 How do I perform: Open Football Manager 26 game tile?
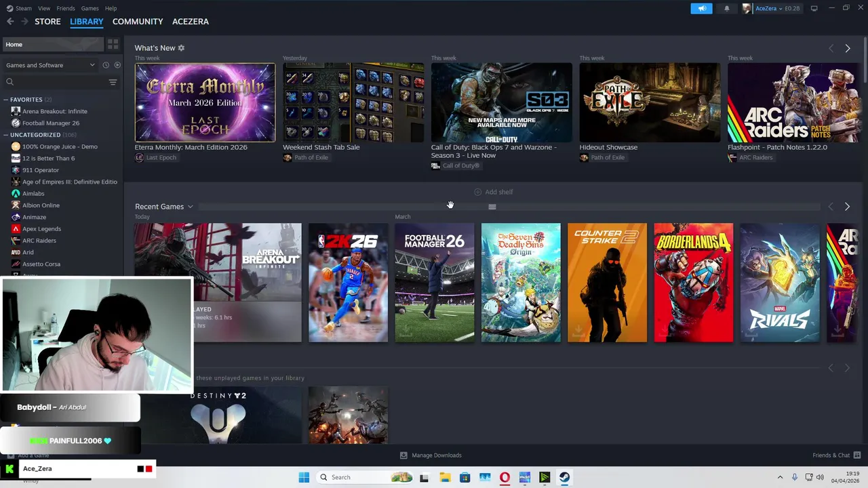pyautogui.click(x=435, y=283)
